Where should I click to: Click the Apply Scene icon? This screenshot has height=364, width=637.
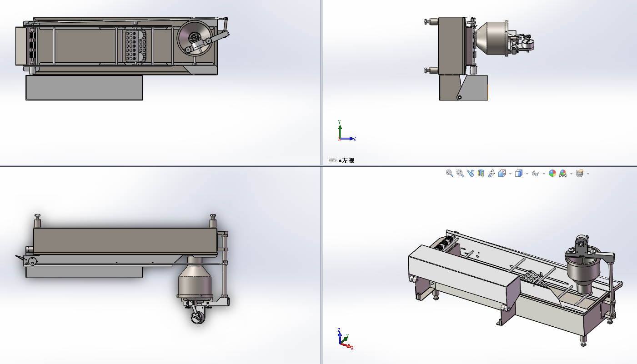pos(563,173)
